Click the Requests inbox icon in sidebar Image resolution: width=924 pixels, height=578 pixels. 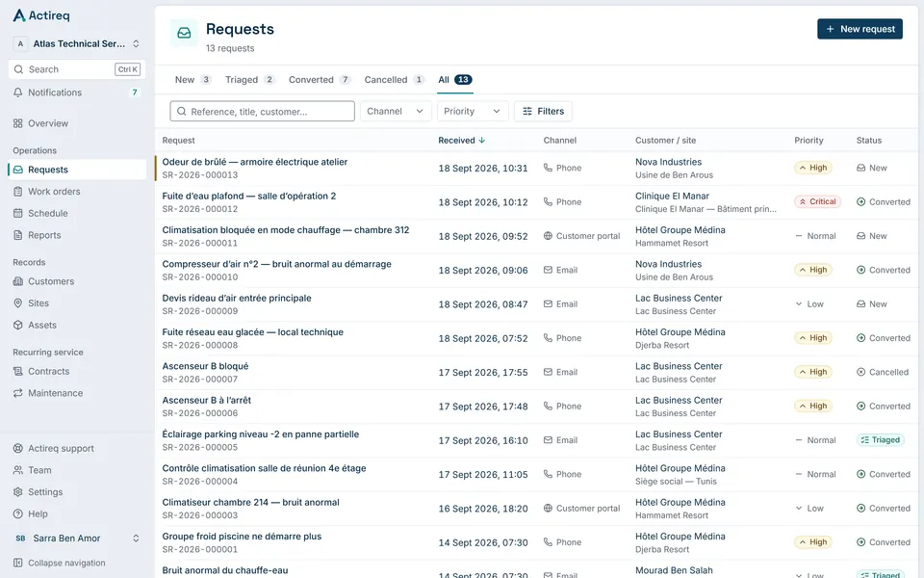pos(18,170)
